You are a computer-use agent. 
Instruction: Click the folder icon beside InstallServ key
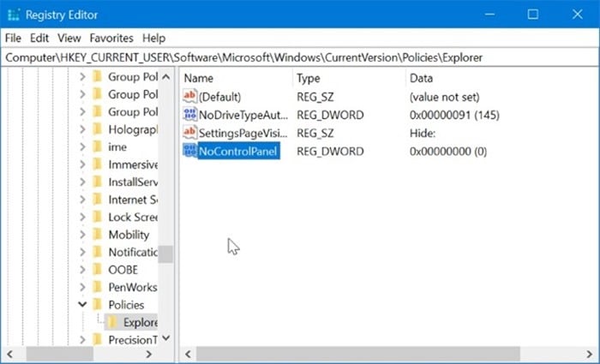click(x=98, y=182)
